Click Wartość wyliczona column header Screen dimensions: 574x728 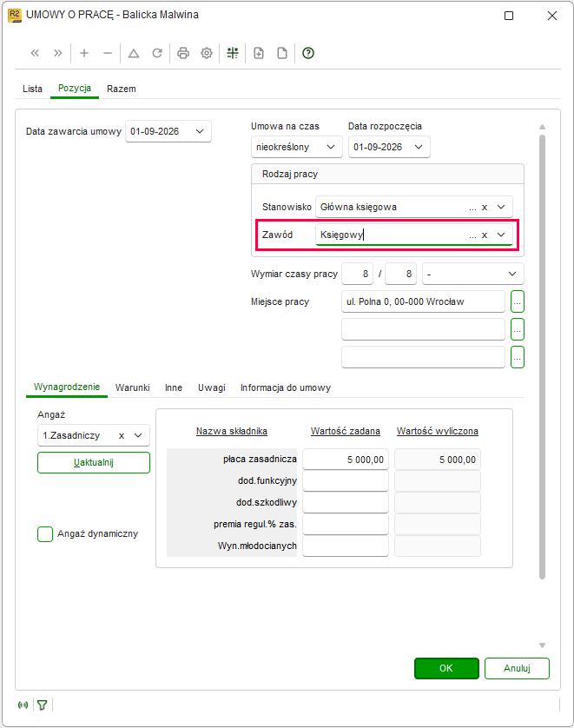click(x=437, y=431)
